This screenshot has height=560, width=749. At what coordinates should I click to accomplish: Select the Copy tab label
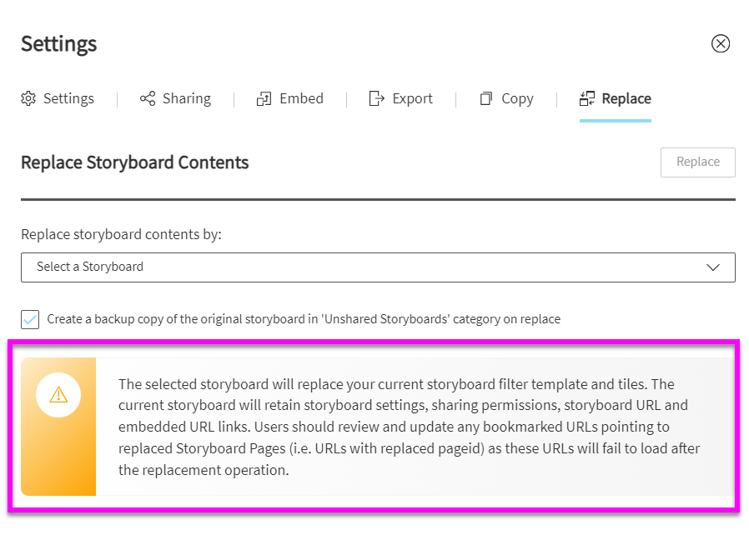click(x=517, y=99)
